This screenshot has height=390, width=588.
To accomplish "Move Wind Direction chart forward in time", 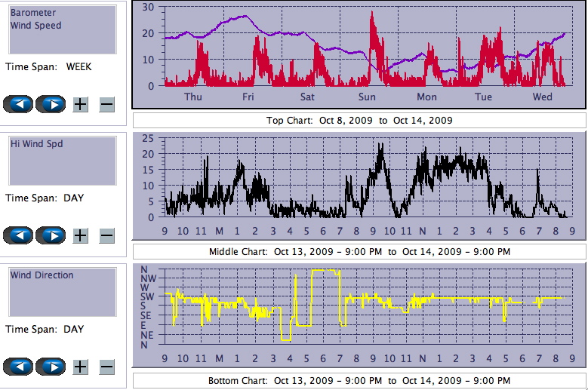I will coord(51,367).
